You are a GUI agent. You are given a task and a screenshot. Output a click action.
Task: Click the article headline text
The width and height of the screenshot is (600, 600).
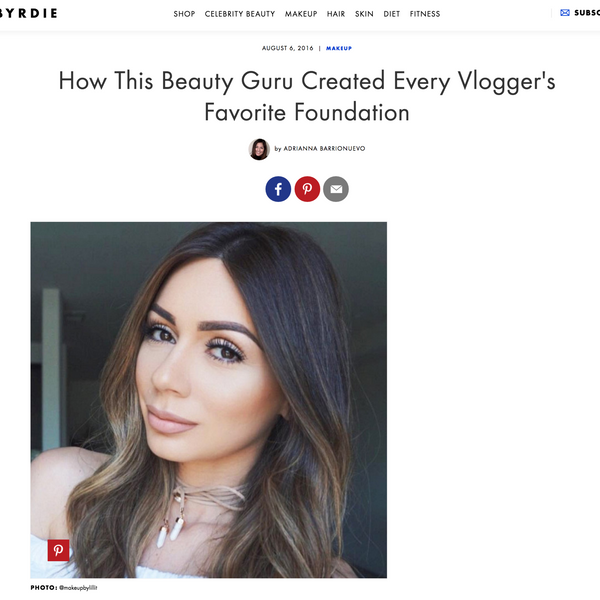[x=307, y=96]
